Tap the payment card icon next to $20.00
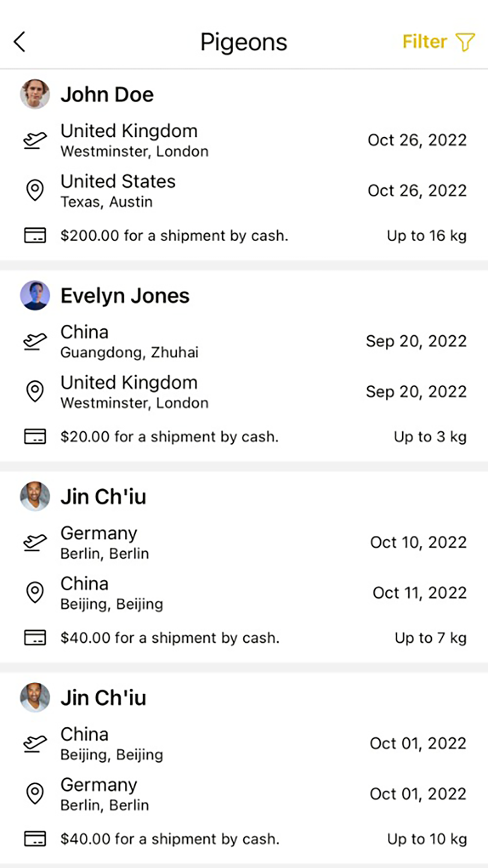Screen dimensions: 488x868 [35, 436]
